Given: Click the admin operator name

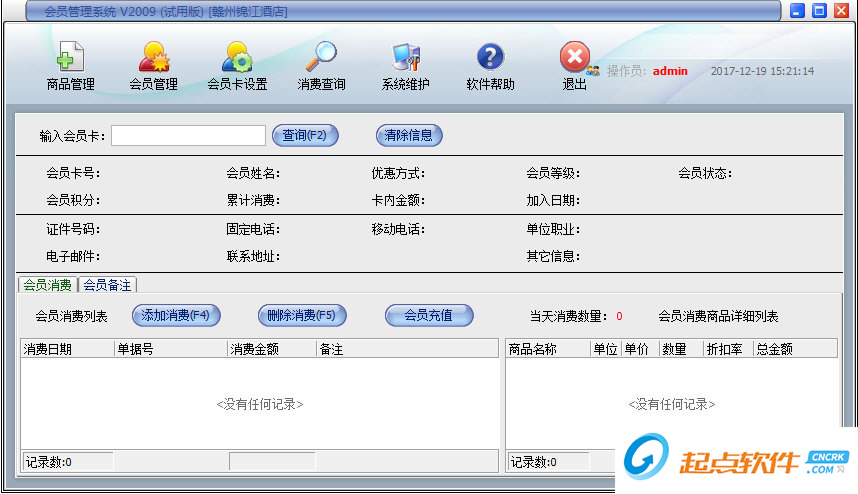Looking at the screenshot, I should pyautogui.click(x=670, y=71).
